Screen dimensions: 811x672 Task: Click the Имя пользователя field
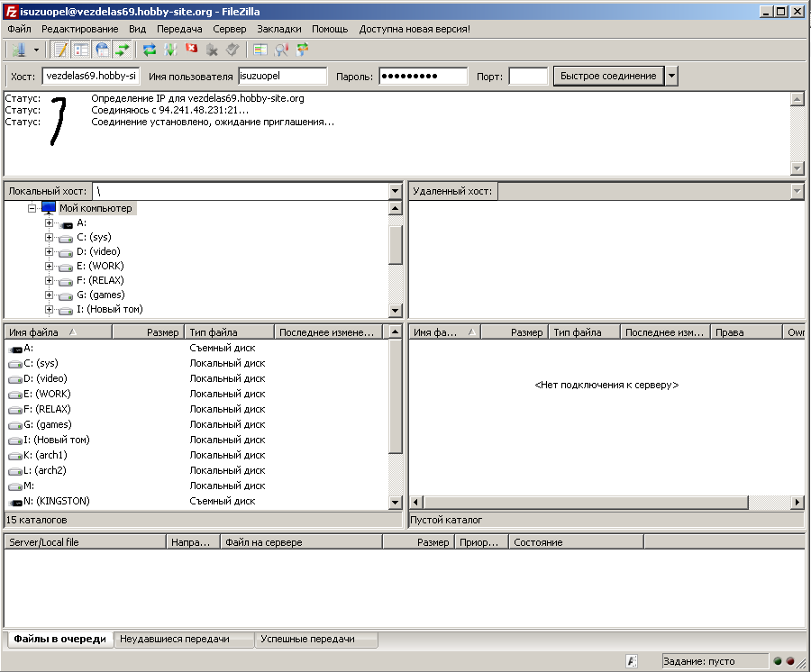(282, 76)
